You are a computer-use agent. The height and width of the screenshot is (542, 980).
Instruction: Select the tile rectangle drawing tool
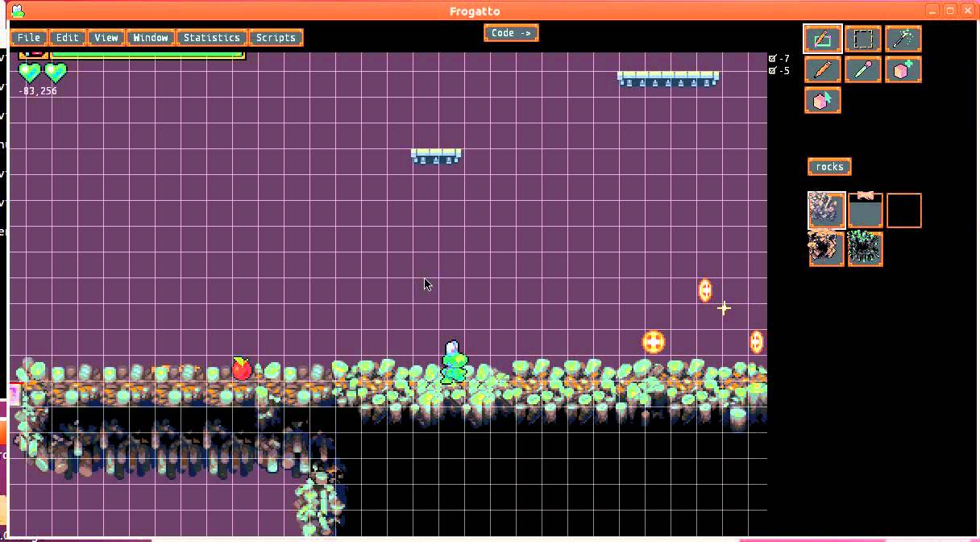823,39
